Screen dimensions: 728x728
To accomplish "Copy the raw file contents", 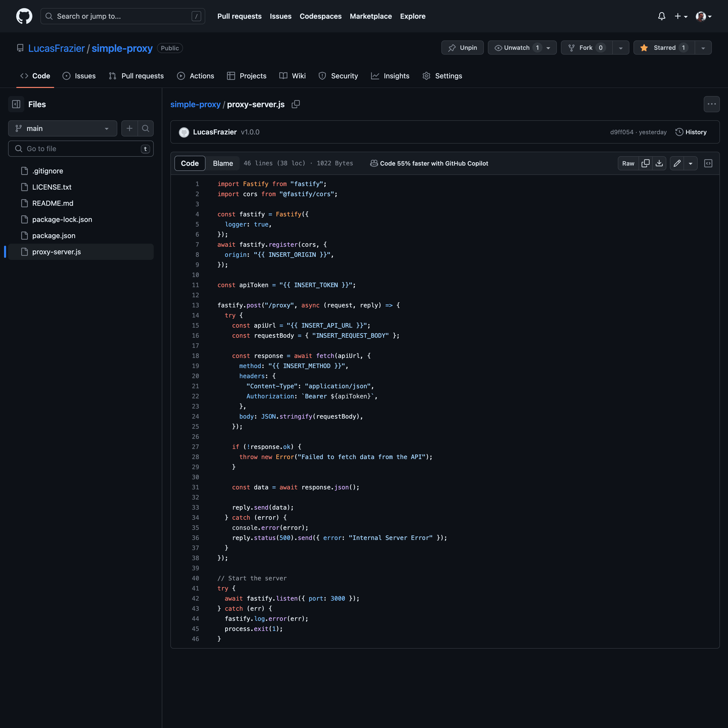I will 645,163.
